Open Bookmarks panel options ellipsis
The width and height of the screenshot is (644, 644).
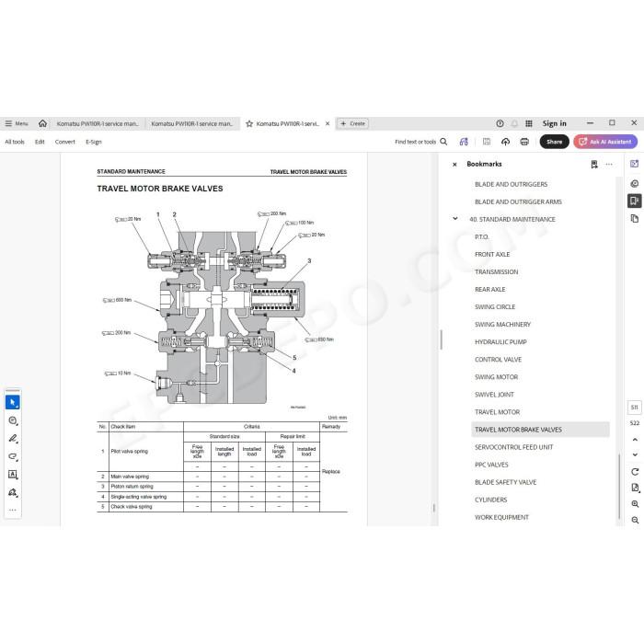point(609,165)
